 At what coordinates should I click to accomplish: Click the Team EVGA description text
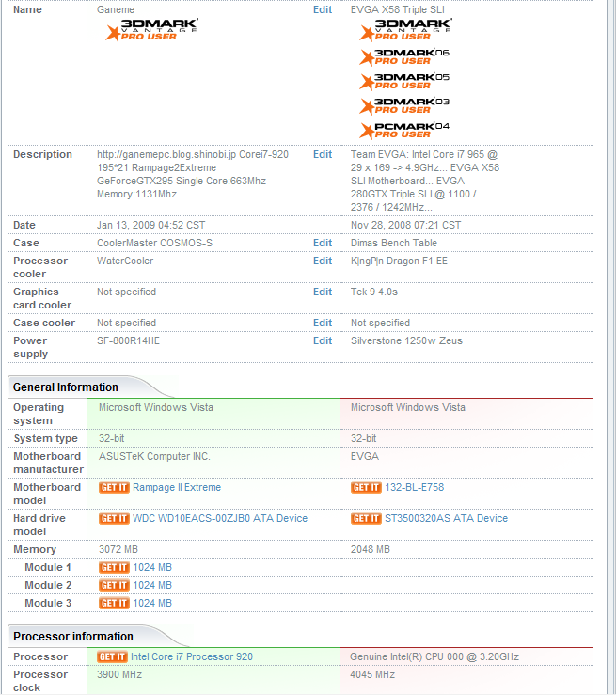point(425,181)
